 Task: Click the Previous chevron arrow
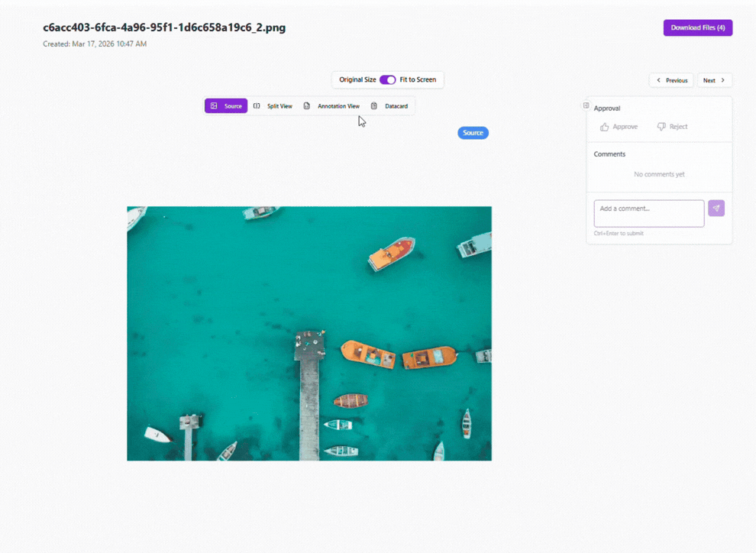click(658, 80)
